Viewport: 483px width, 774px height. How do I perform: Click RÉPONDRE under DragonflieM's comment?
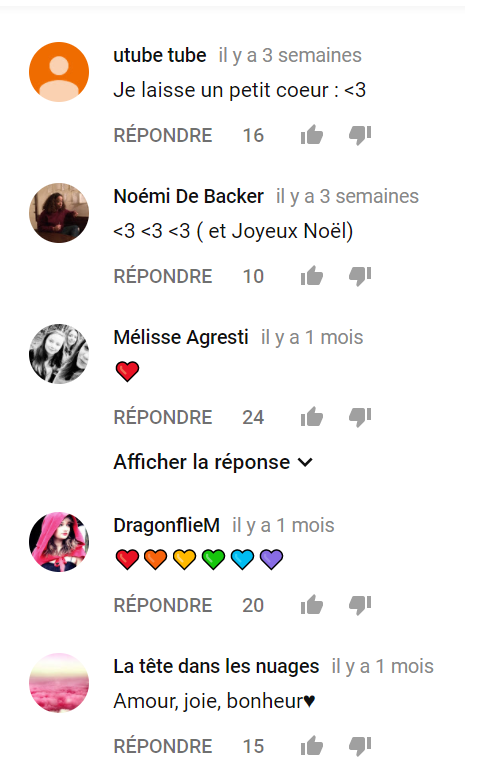click(163, 605)
